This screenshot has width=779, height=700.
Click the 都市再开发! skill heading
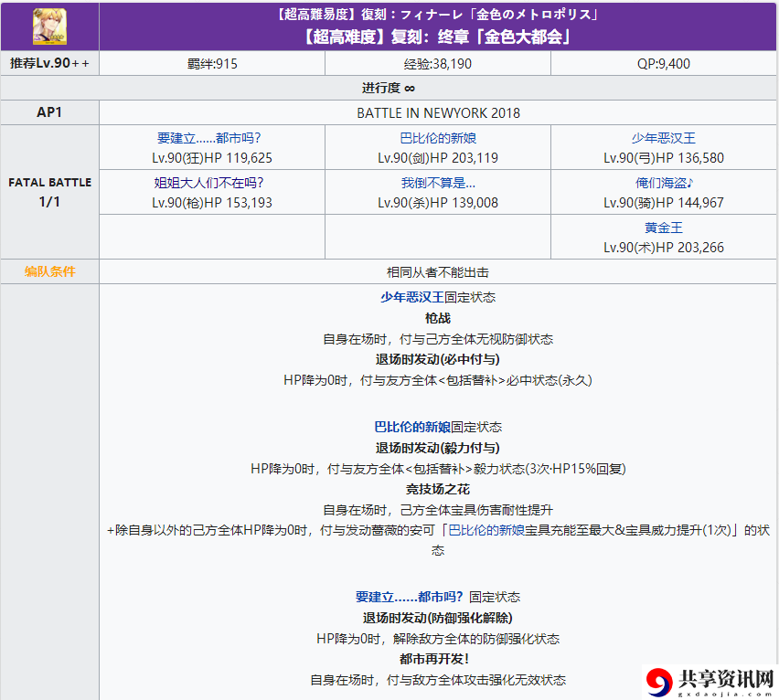pos(434,659)
